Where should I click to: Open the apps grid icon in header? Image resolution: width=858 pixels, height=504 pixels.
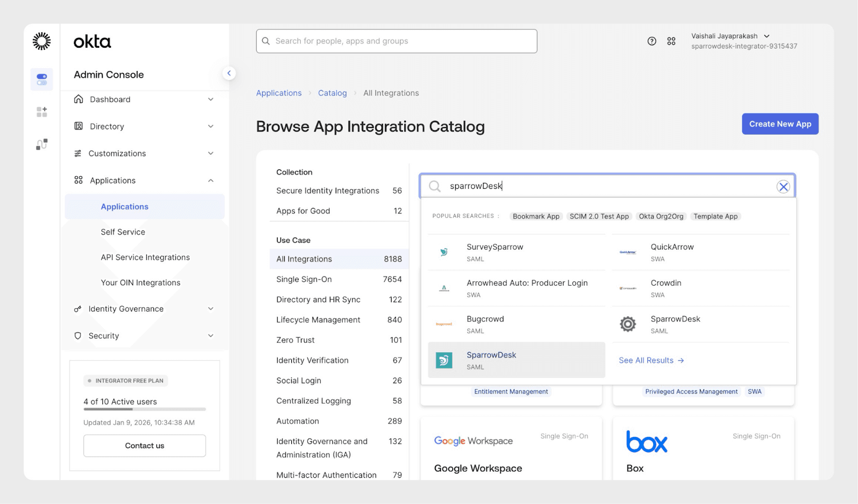coord(671,41)
